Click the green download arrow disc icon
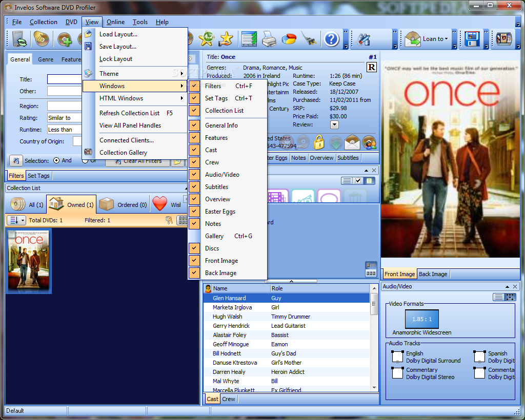This screenshot has height=420, width=525. (335, 143)
